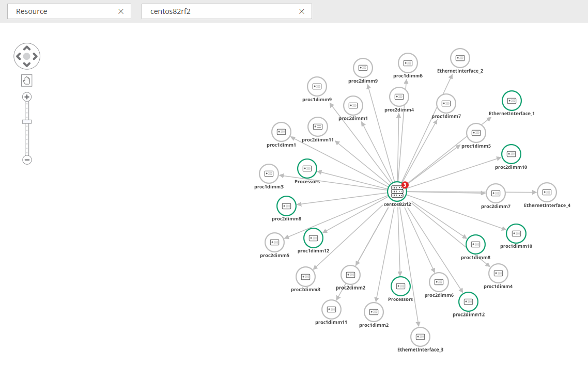The height and width of the screenshot is (366, 588).
Task: Click the EthernetInterface_1 node icon
Action: (x=512, y=101)
